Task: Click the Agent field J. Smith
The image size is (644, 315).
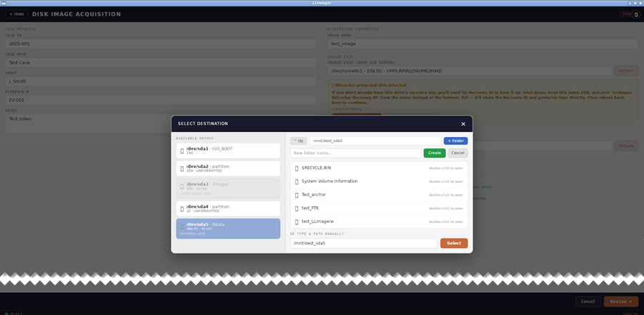Action: tap(161, 81)
